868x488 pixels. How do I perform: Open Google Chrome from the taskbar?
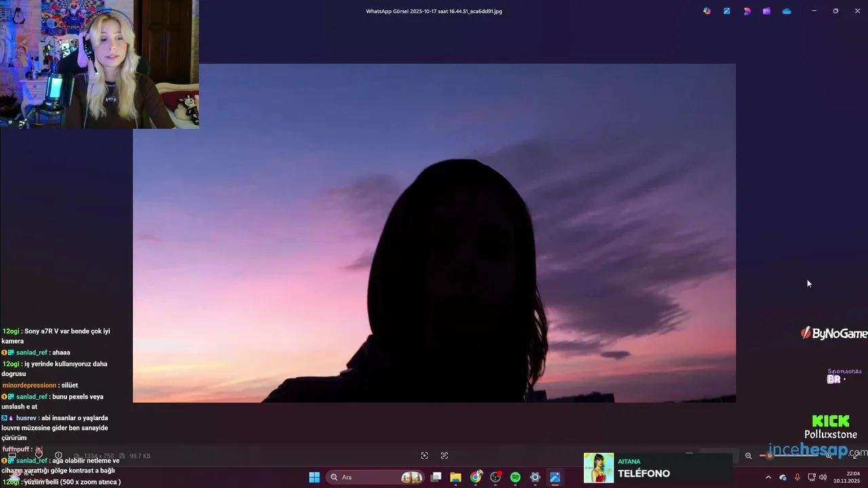[475, 477]
